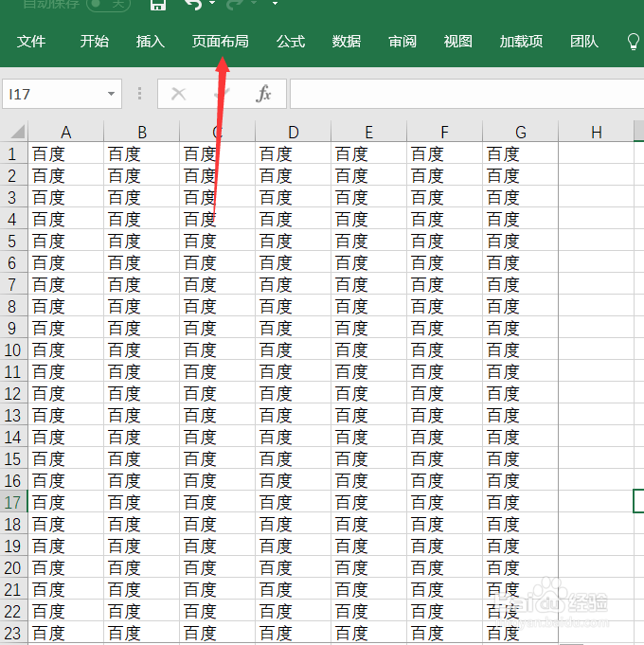Click the greyed Redo arrow icon
Screen dimensions: 644x645
click(236, 4)
